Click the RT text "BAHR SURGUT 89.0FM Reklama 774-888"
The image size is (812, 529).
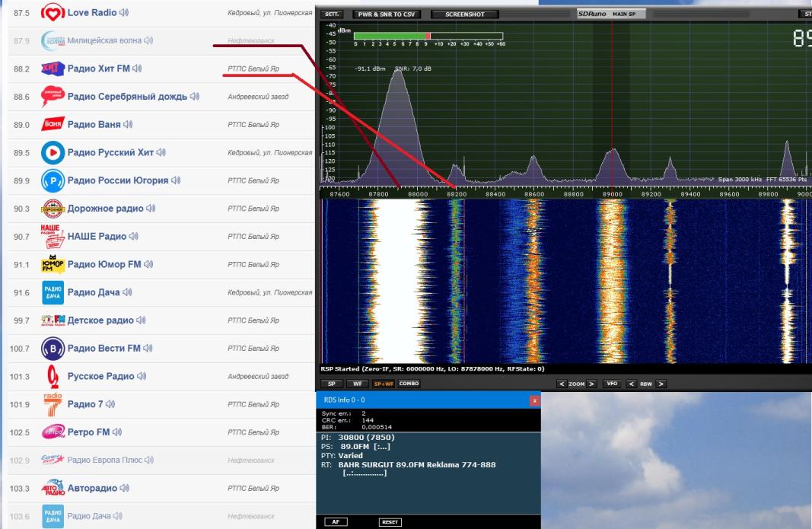coord(417,465)
